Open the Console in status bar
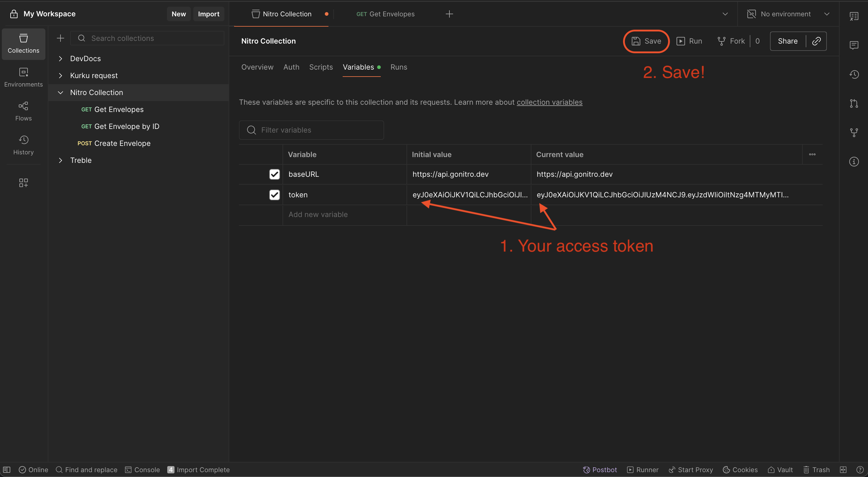 [142, 469]
